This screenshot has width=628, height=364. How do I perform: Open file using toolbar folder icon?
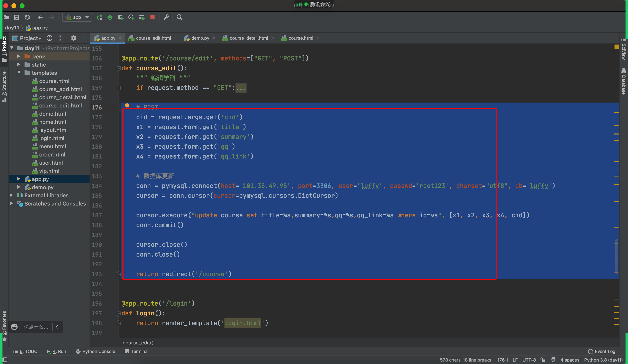pos(7,17)
